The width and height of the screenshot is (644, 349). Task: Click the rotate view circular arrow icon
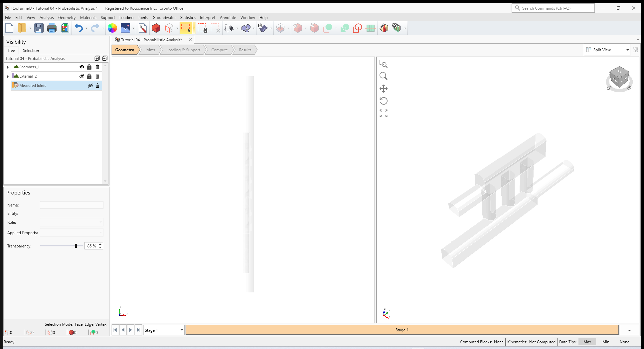384,101
